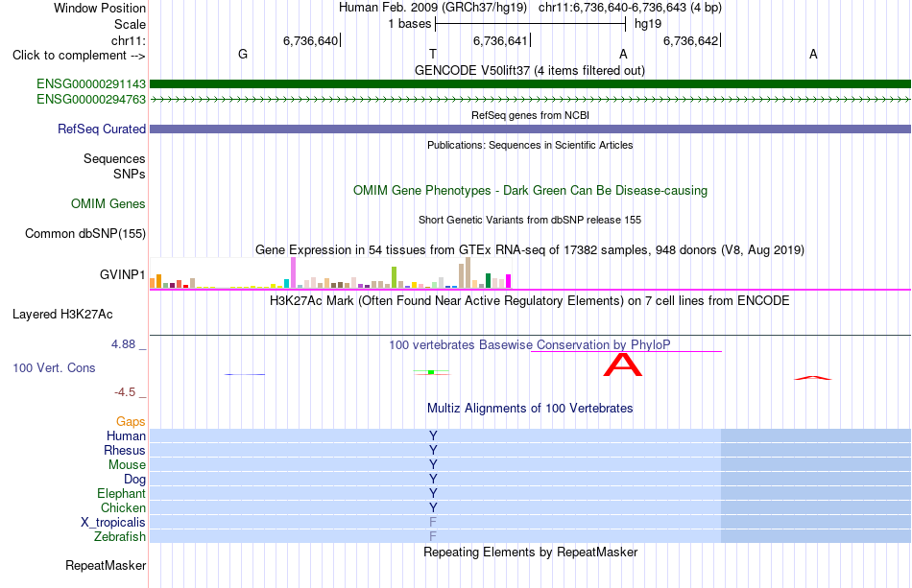Click the X_tropicalis row amino acid F
Screen dimensions: 912x588
click(x=433, y=522)
